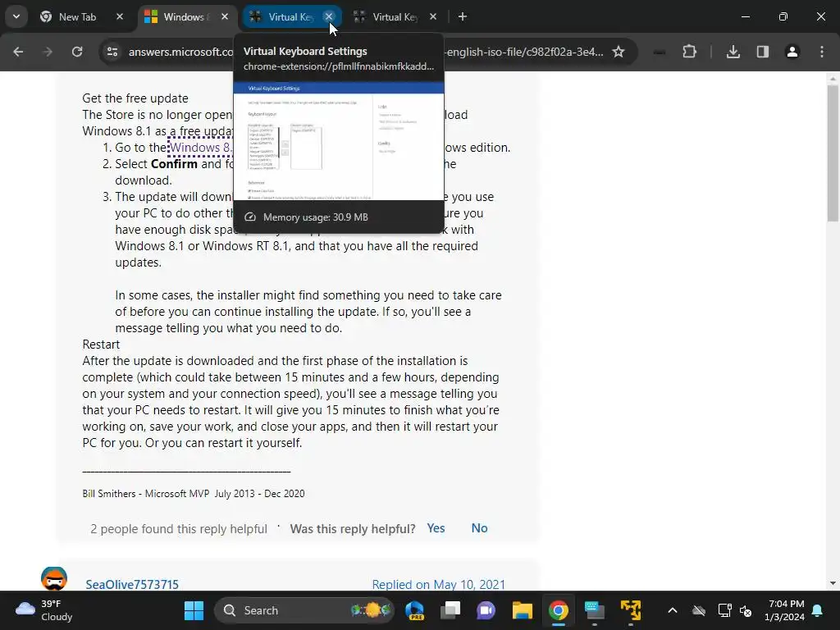This screenshot has height=630, width=840.
Task: Switch to the last Virtual Keyboard tab
Action: click(395, 16)
